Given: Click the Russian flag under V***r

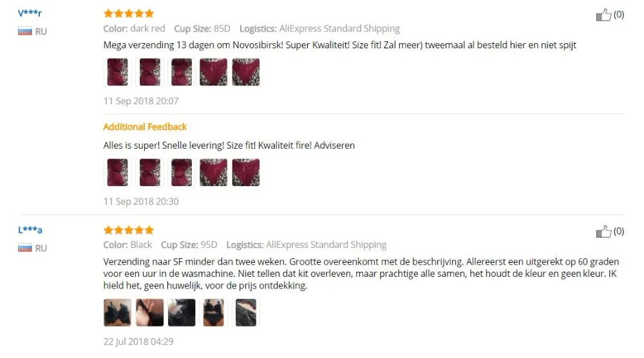Looking at the screenshot, I should coord(24,31).
